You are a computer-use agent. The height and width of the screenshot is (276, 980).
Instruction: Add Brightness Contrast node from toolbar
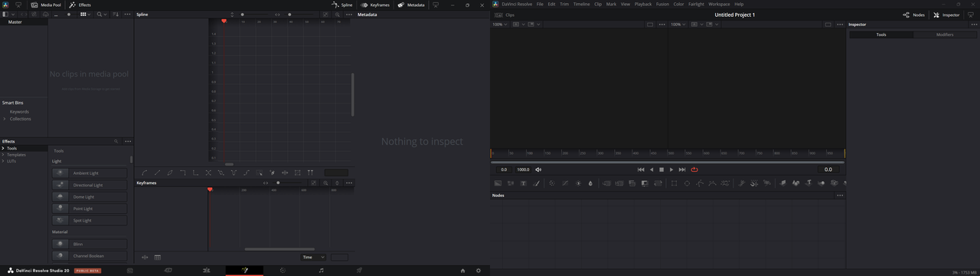pyautogui.click(x=578, y=183)
